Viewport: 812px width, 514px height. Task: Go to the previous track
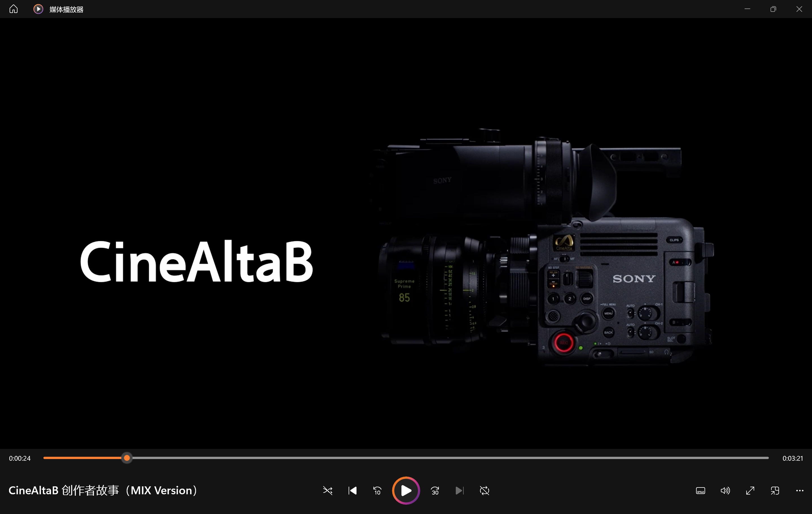pyautogui.click(x=352, y=490)
